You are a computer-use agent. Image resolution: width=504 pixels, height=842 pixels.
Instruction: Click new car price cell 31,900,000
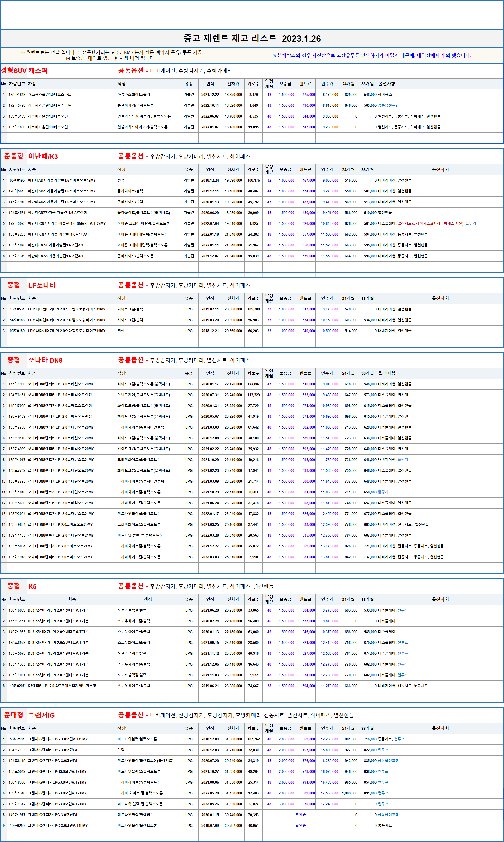tap(233, 739)
